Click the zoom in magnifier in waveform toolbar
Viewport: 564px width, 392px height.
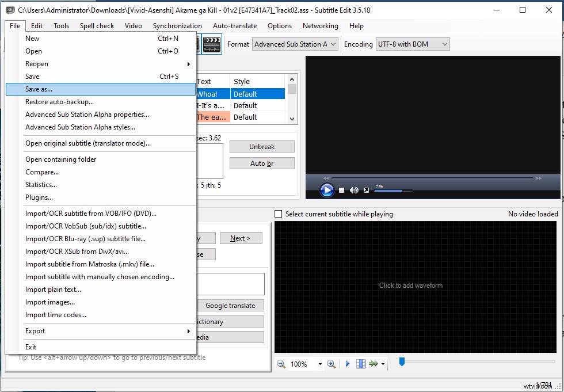pyautogui.click(x=331, y=364)
